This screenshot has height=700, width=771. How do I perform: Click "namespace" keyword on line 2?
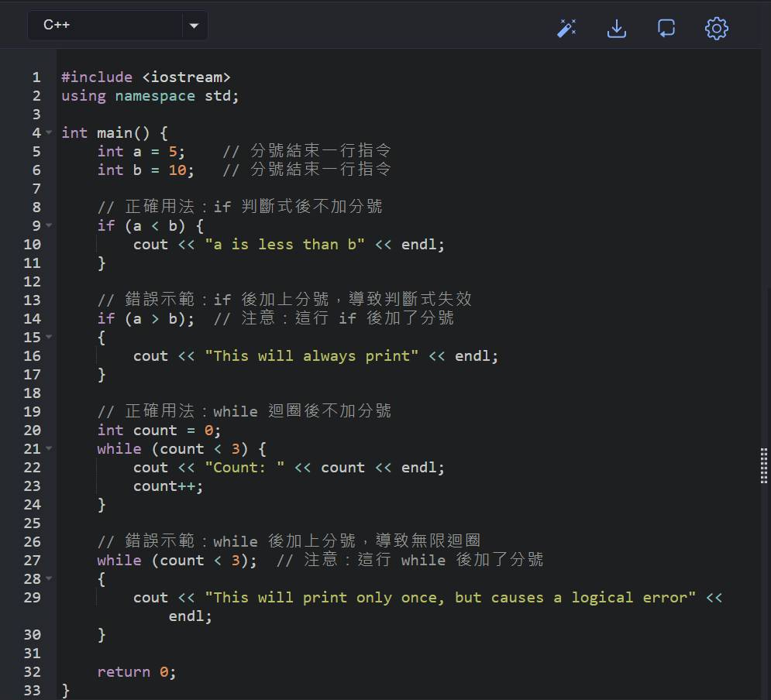click(x=155, y=96)
